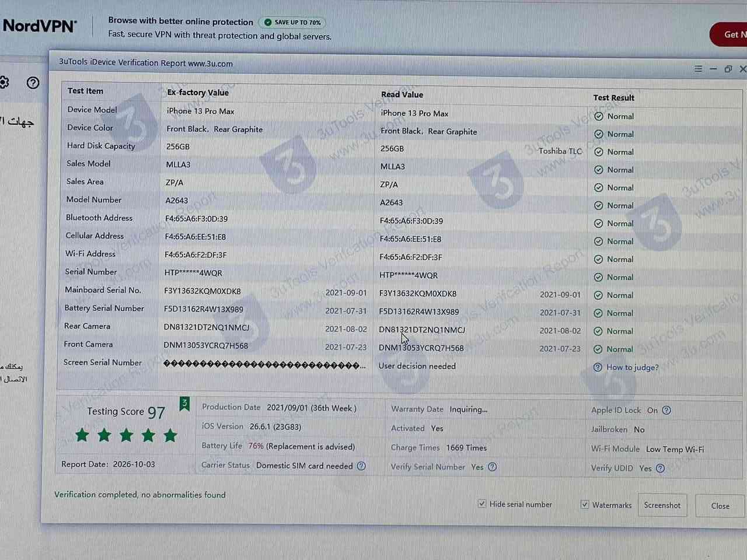The height and width of the screenshot is (560, 747).
Task: Click the 1669 Times charge count
Action: (x=466, y=448)
